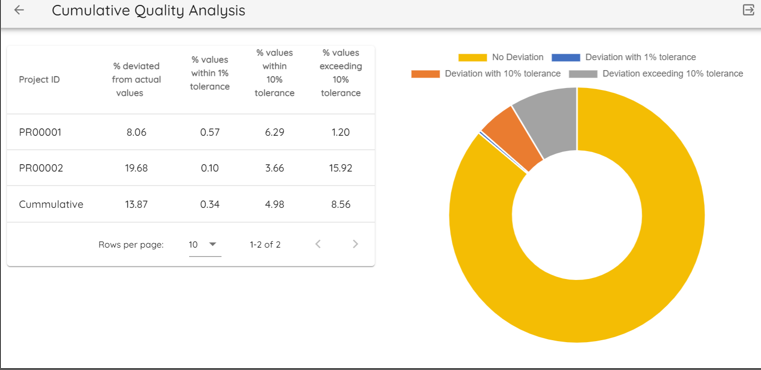761x370 pixels.
Task: Sort by % values within 1% tolerance
Action: 210,74
